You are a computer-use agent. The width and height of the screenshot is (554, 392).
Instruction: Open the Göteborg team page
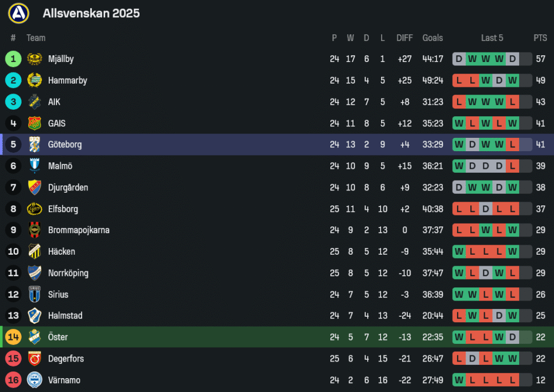65,145
